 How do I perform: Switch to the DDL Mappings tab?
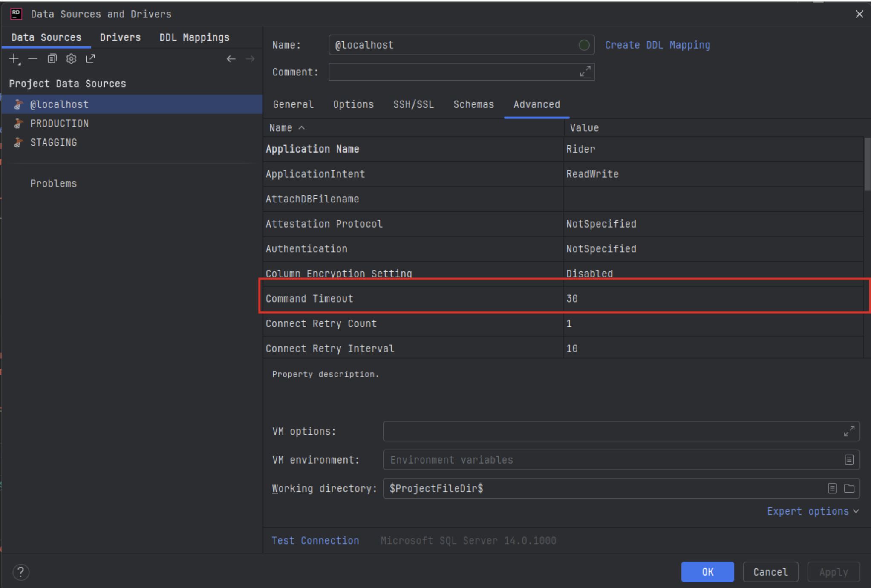coord(194,37)
